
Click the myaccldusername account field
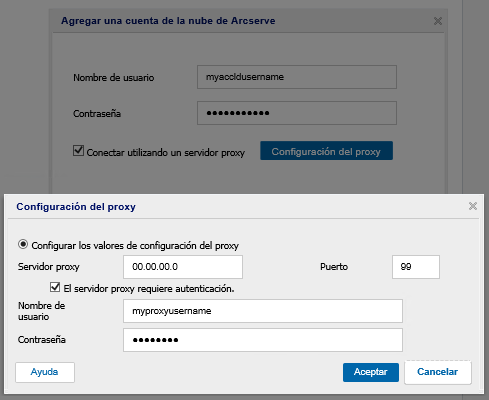297,77
